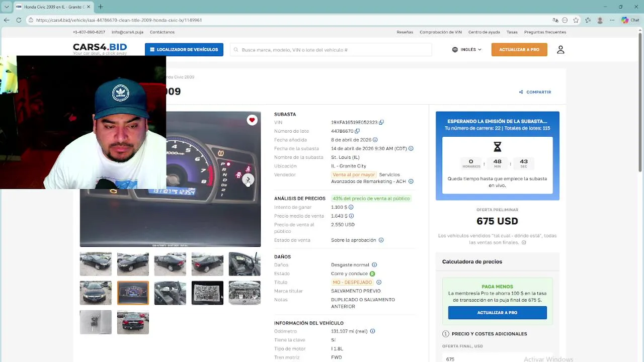644x362 pixels.
Task: Click the OFERTA FINAL, USD input with 675
Action: tap(498, 357)
